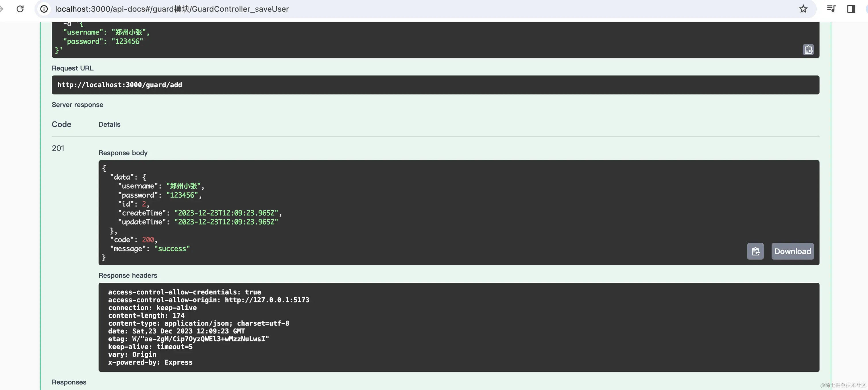This screenshot has height=390, width=868.
Task: Click the Server response heading
Action: [x=77, y=105]
